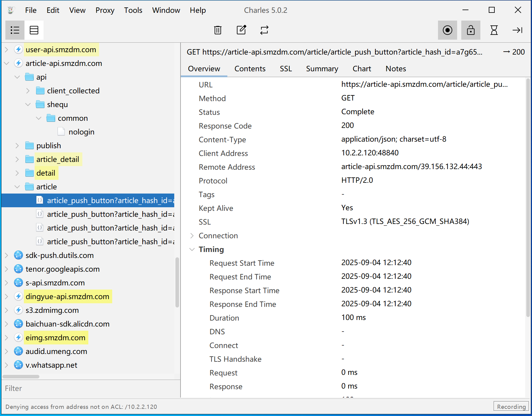Viewport: 532px width, 416px height.
Task: Toggle throttling hourglass icon
Action: pos(494,30)
